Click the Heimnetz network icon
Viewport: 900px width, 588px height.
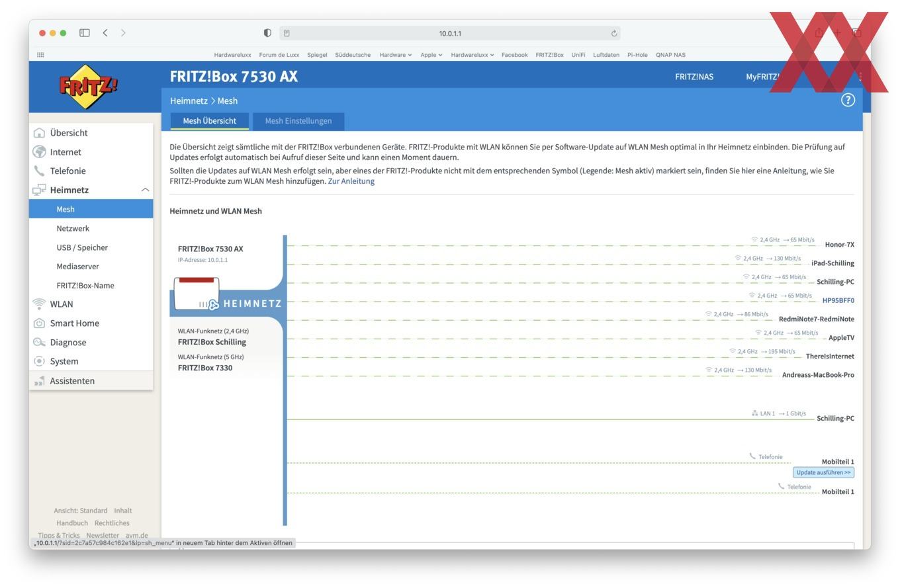[x=39, y=190]
